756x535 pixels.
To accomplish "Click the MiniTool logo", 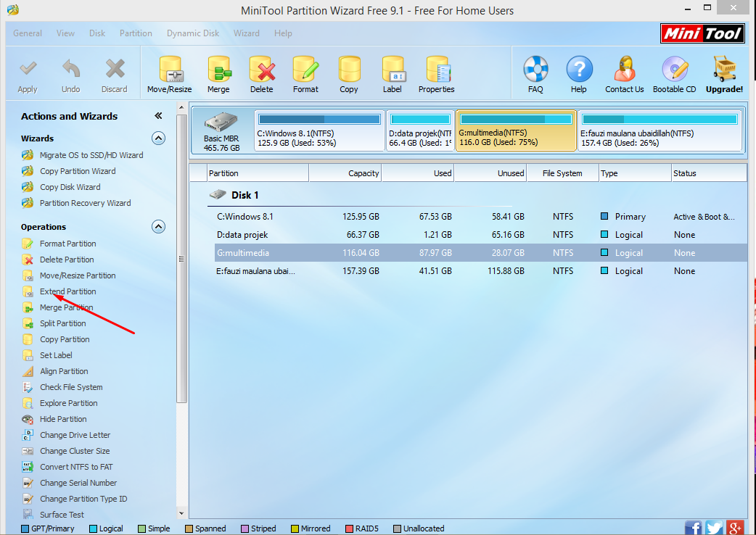I will [702, 33].
